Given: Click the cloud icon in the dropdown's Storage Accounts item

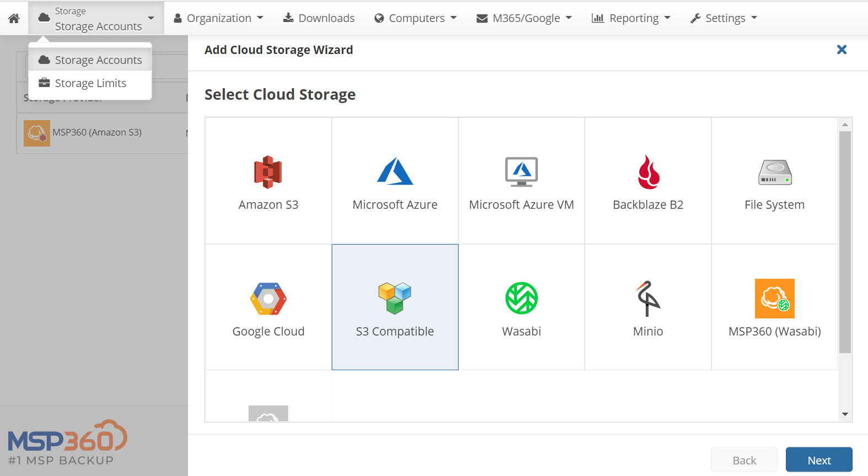Looking at the screenshot, I should 44,59.
